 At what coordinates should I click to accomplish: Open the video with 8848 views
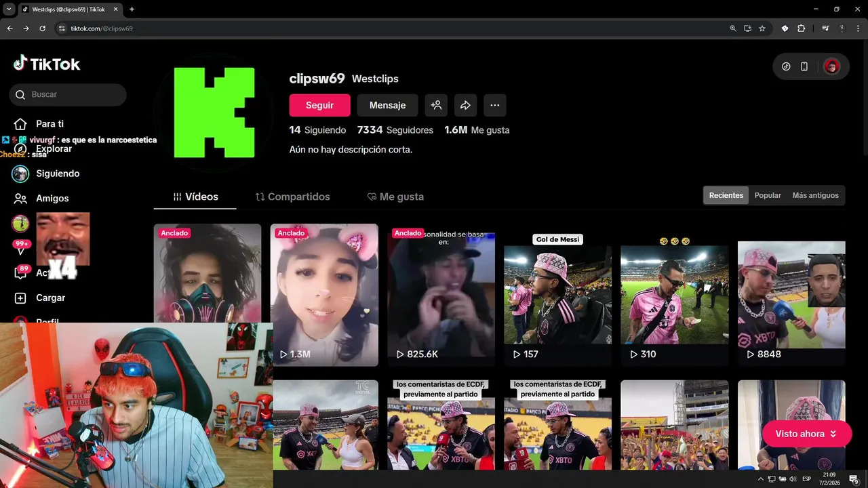pyautogui.click(x=791, y=295)
